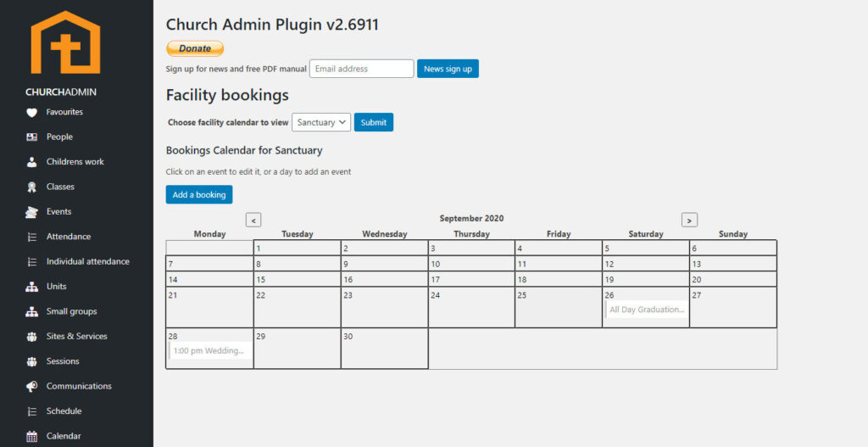This screenshot has height=447, width=868.
Task: Click the ID card icon beside People
Action: click(x=32, y=137)
